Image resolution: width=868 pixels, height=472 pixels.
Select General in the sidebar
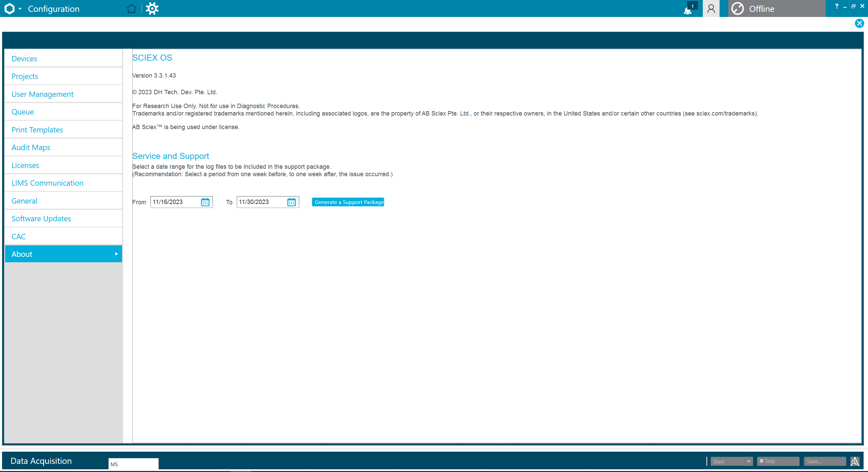click(63, 201)
